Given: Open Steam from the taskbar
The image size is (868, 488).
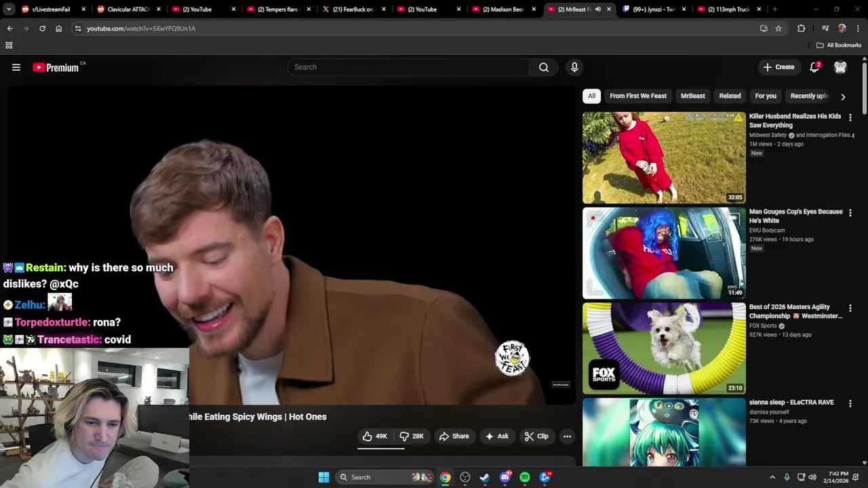Looking at the screenshot, I should [x=485, y=477].
